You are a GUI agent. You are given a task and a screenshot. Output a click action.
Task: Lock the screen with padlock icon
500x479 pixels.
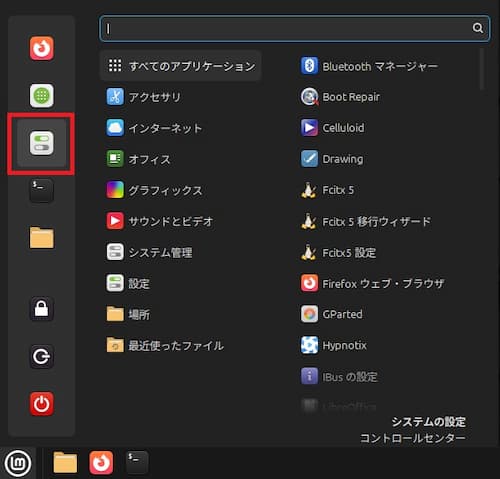tap(41, 309)
